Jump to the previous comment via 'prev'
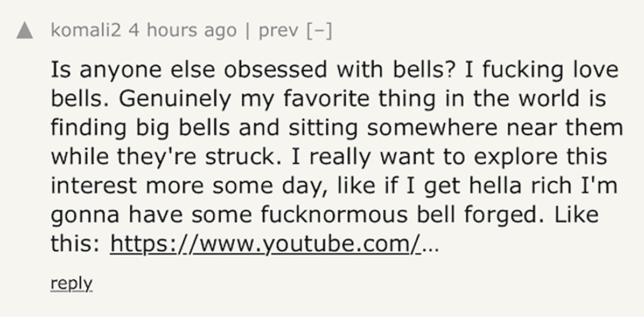This screenshot has width=644, height=317. coord(278,30)
